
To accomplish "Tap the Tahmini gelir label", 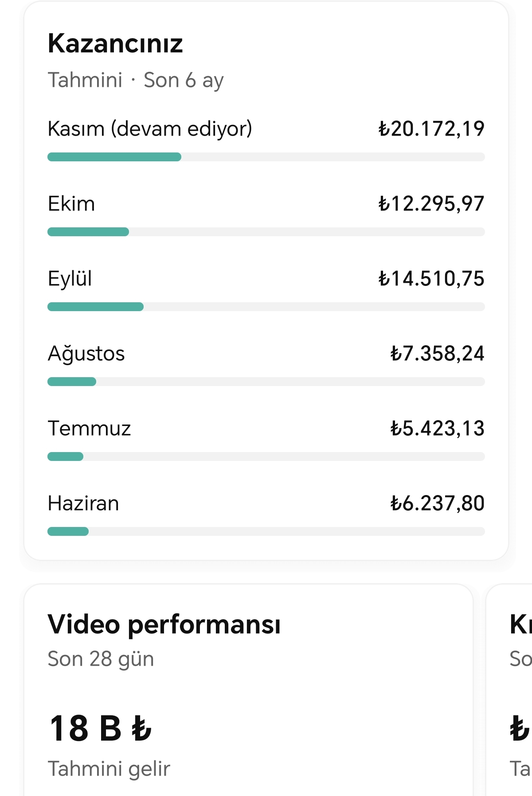I will pyautogui.click(x=109, y=769).
